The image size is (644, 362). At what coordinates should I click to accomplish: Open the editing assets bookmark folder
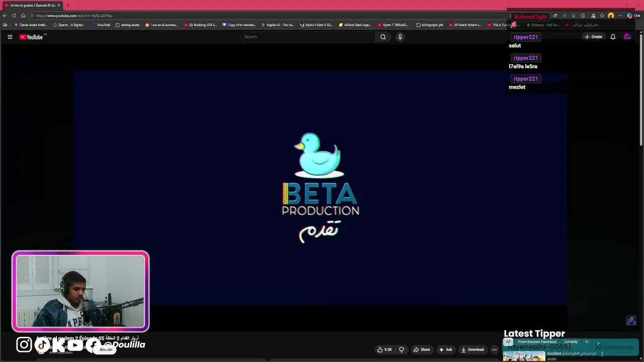click(127, 25)
